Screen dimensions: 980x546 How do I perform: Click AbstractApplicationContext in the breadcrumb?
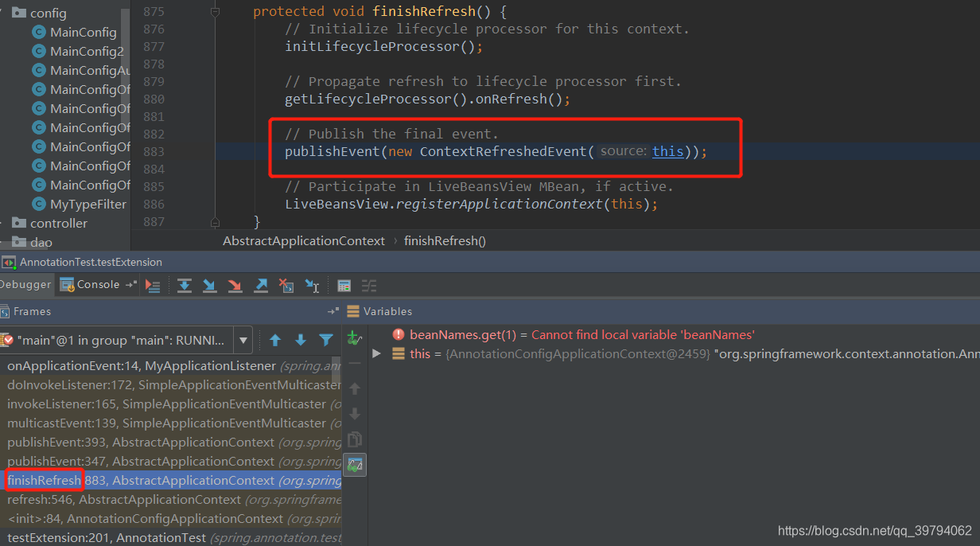click(304, 240)
